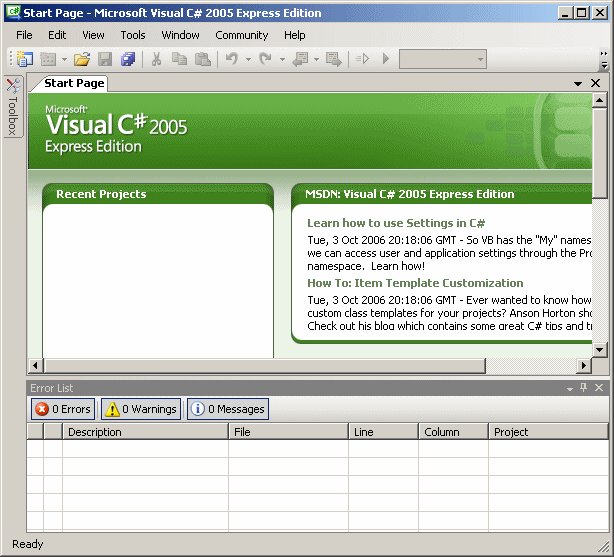Sort by Line column header
Screen dimensions: 614x557
(x=383, y=432)
